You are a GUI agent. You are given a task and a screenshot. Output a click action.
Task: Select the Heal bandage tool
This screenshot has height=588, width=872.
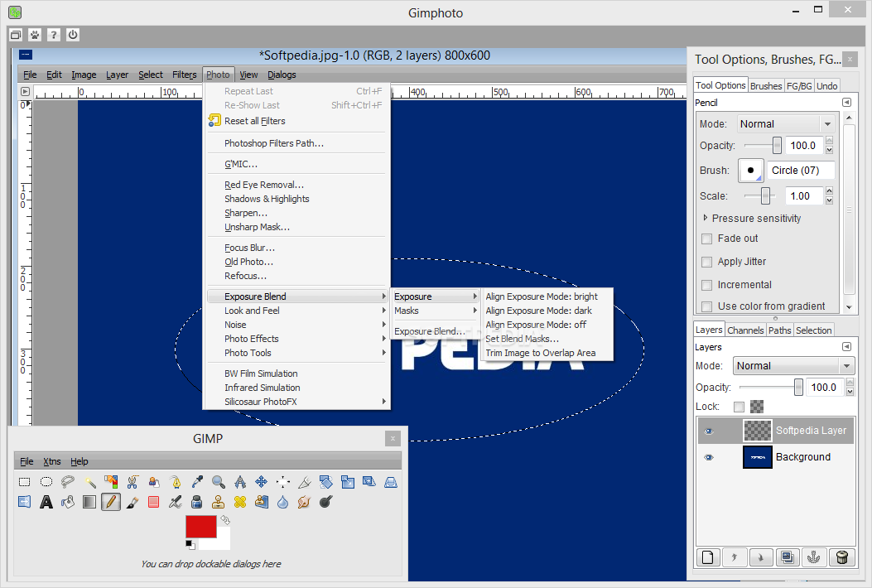[x=239, y=502]
